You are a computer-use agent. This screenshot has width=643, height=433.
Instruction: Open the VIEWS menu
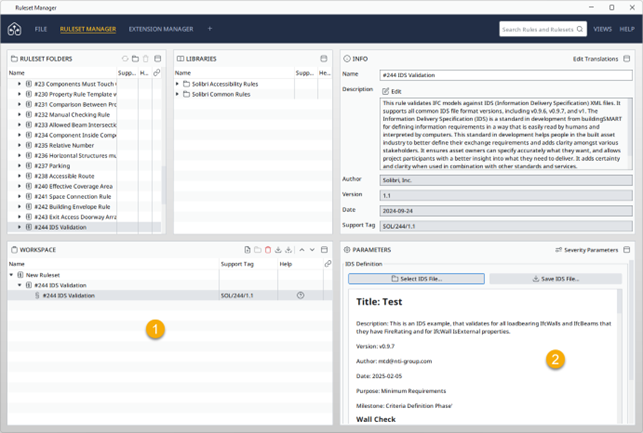(602, 29)
